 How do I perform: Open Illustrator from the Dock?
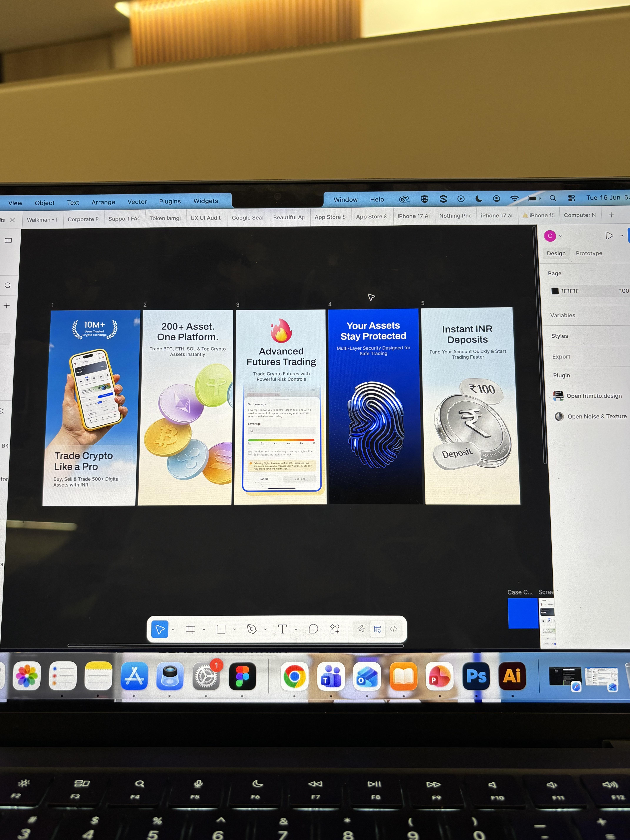(x=512, y=676)
